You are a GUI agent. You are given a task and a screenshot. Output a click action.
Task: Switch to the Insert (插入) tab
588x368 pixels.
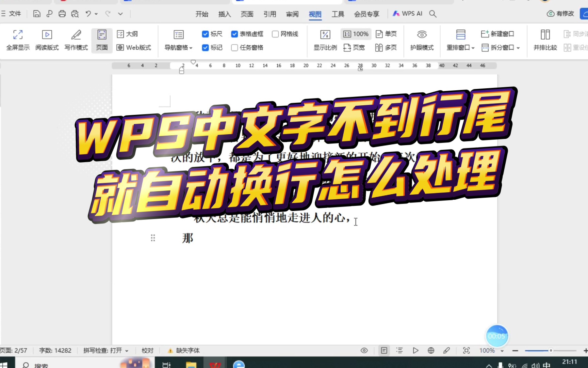coord(225,14)
